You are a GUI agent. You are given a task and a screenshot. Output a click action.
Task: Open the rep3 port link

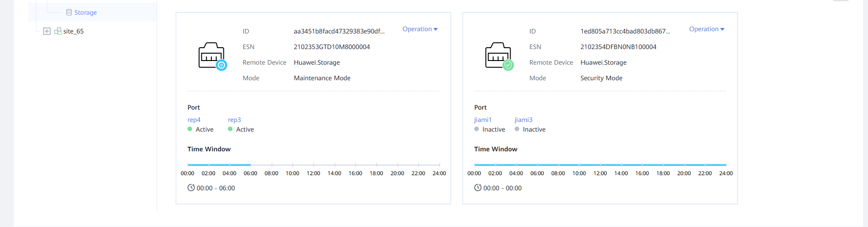tap(234, 120)
